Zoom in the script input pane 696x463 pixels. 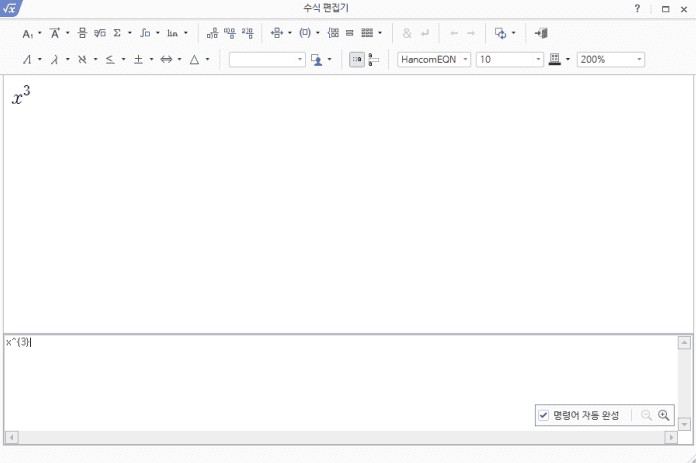[x=663, y=415]
